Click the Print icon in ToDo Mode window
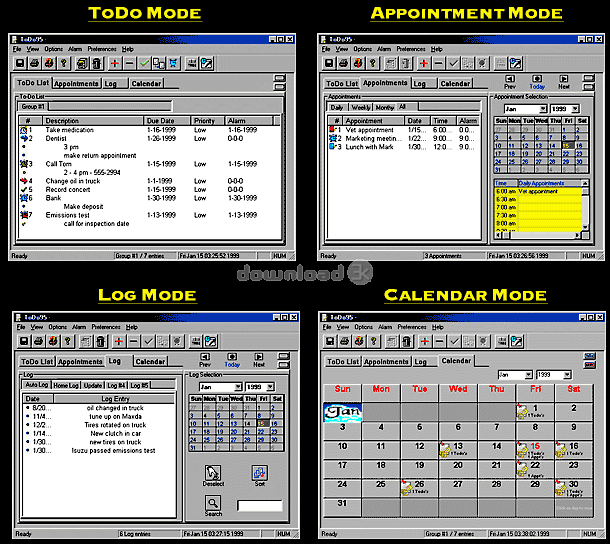Viewport: 610px width, 544px height. 35,63
